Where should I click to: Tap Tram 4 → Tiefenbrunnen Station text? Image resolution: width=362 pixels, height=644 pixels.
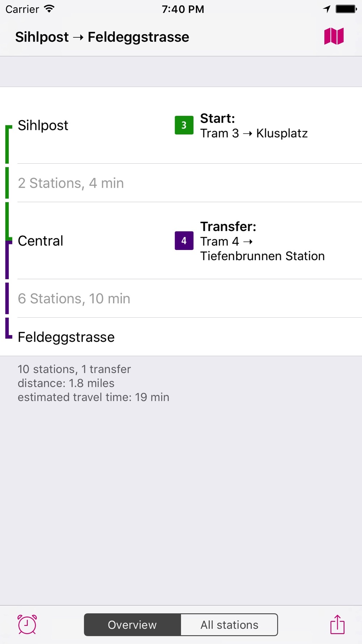(x=262, y=248)
